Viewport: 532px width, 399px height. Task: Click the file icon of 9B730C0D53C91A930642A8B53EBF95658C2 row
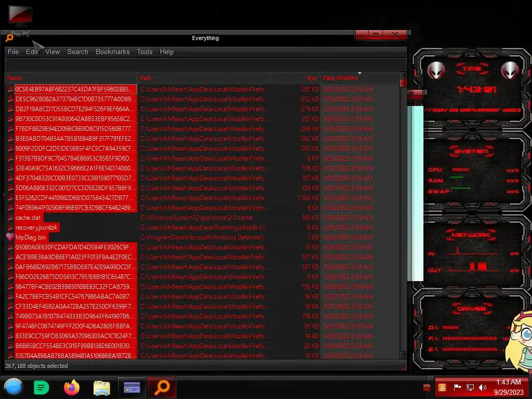click(x=10, y=119)
